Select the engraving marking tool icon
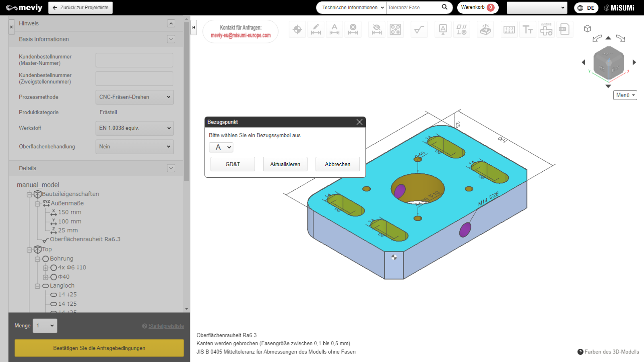 [x=485, y=29]
